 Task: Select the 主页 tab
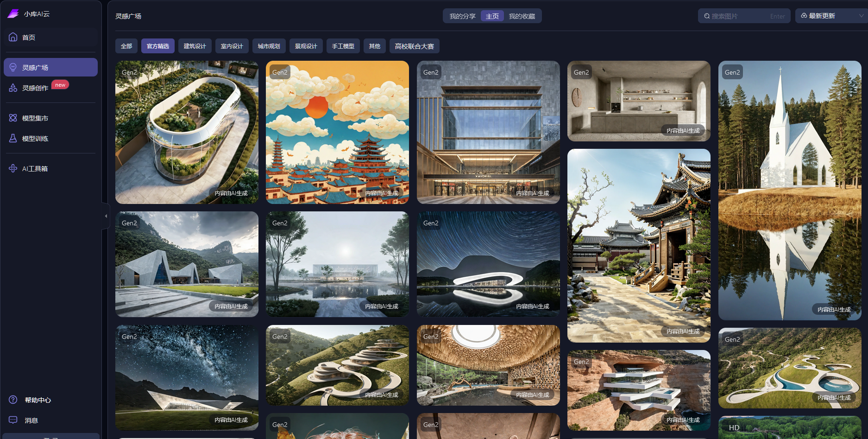[x=492, y=16]
